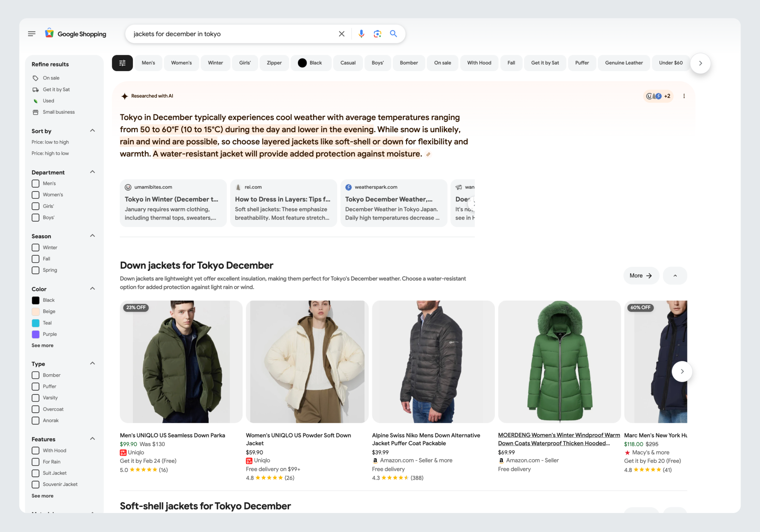Open the green MOERDENG coat thumbnail
Viewport: 760px width, 532px height.
(559, 362)
